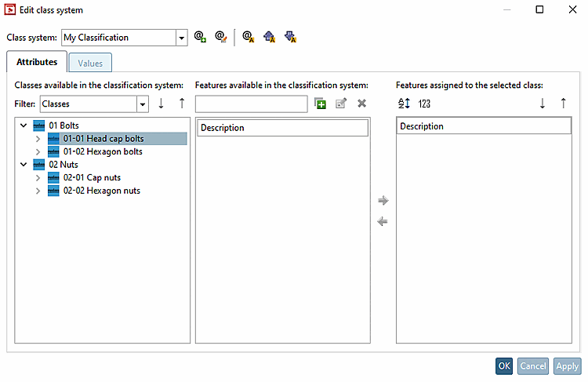
Task: Click the class system attributes icon
Action: (x=249, y=37)
